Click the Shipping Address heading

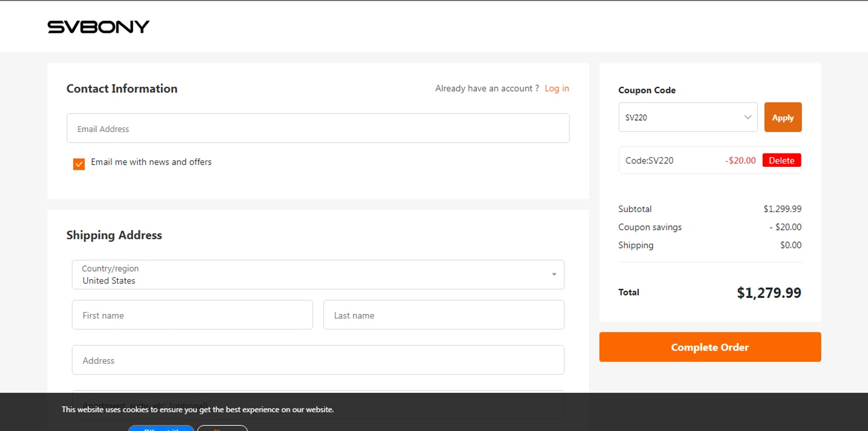tap(114, 235)
